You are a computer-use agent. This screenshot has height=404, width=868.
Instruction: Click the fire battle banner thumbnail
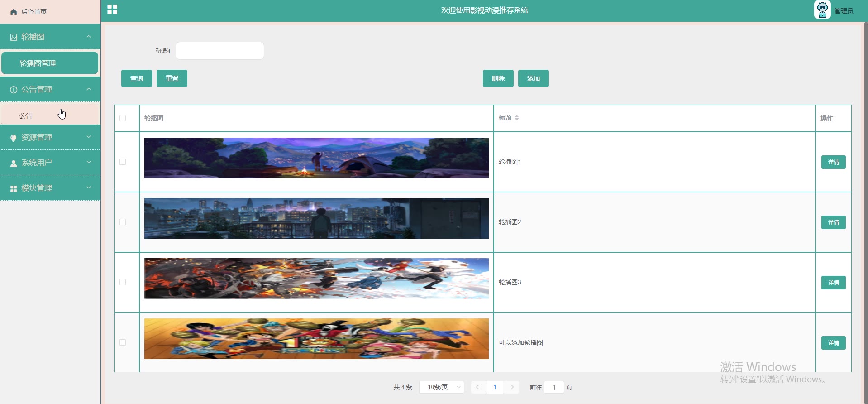click(x=316, y=279)
